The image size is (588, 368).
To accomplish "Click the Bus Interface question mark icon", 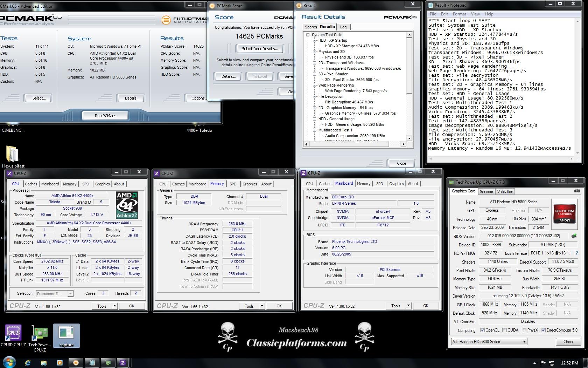I will 576,253.
